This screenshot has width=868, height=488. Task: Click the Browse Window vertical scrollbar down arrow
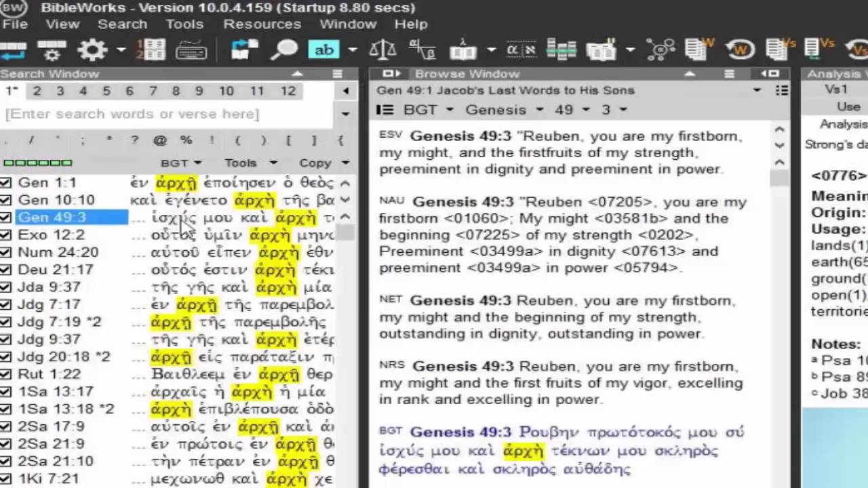[x=779, y=146]
